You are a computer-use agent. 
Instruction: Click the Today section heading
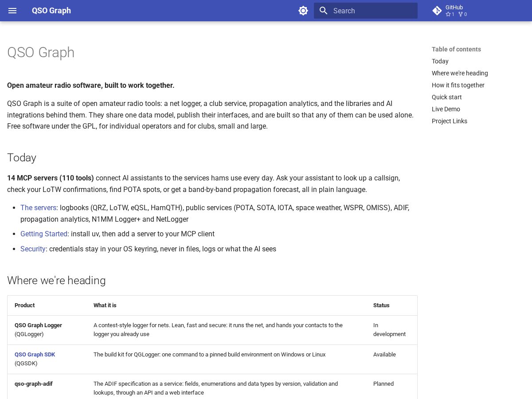[x=22, y=157]
